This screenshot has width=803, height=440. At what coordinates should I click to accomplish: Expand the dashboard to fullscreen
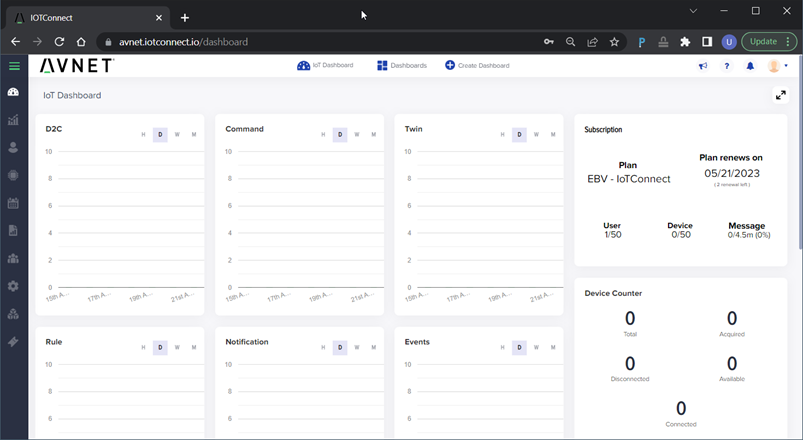pos(781,95)
